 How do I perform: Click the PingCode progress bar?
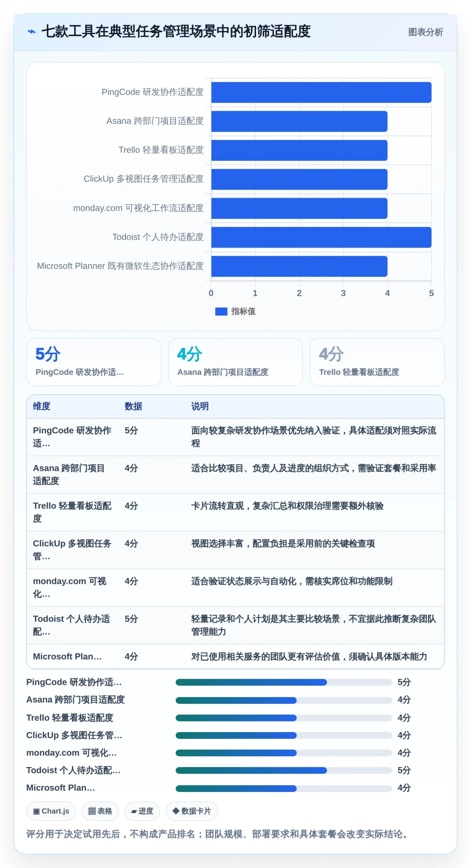click(x=284, y=682)
